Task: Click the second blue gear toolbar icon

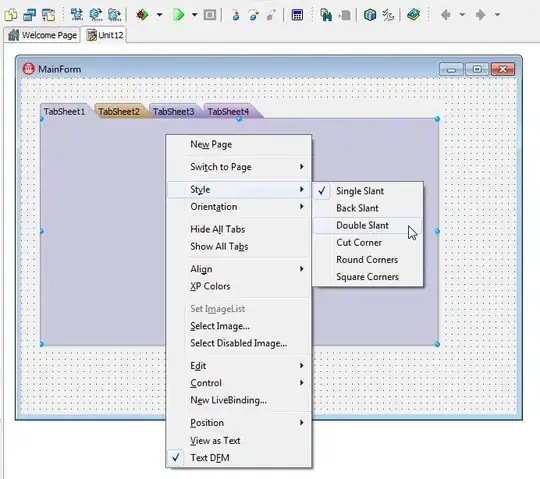Action: coord(96,15)
